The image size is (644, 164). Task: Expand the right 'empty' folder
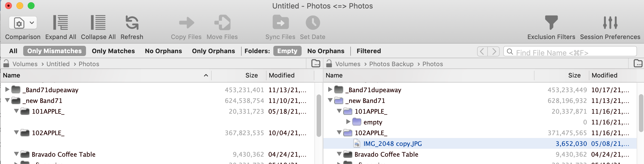tap(348, 122)
